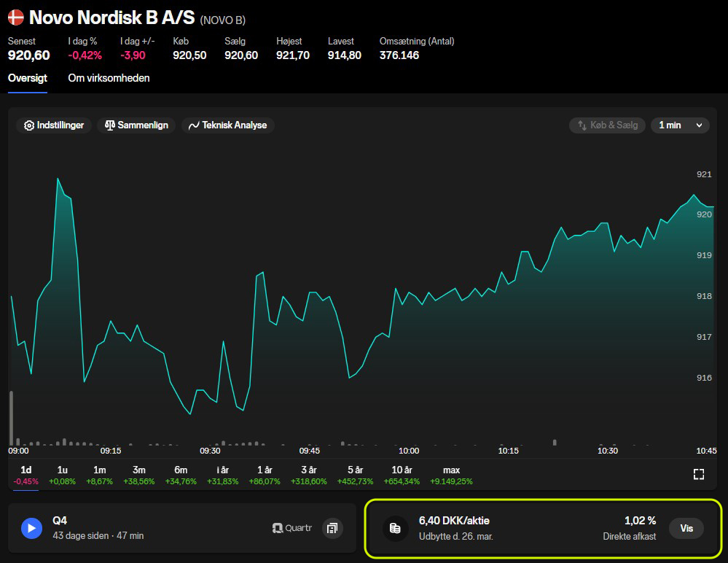Select the 1m time range
The width and height of the screenshot is (728, 563).
pos(99,475)
